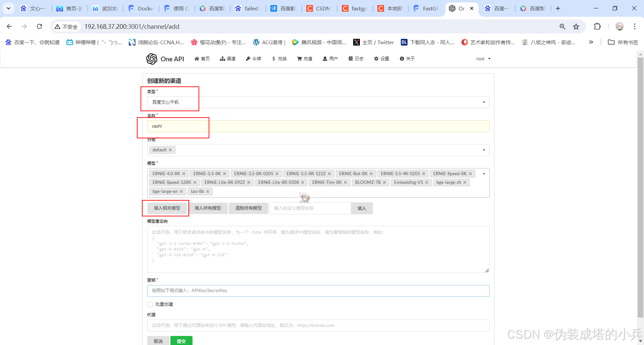Remove the BLOOMZ-7B model tag
Viewport: 644px width, 345px height.
[384, 183]
